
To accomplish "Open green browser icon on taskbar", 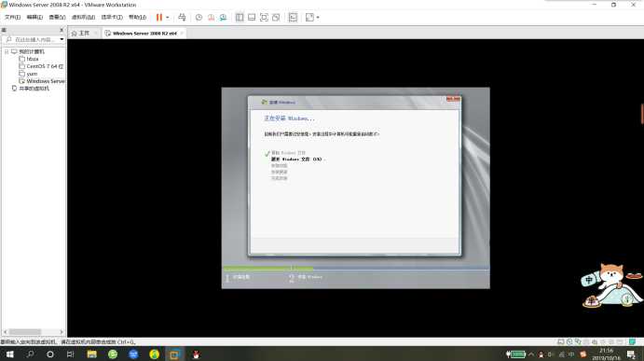I will pos(113,354).
